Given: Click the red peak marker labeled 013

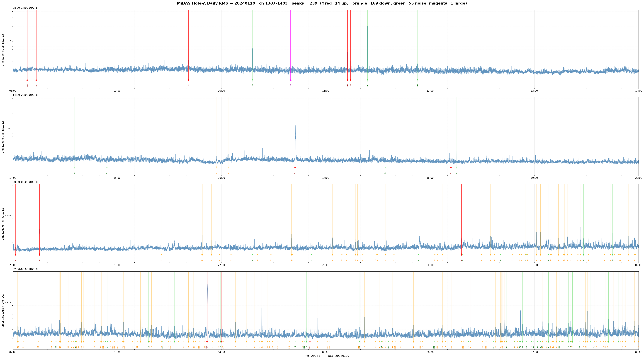Looking at the screenshot, I should pyautogui.click(x=295, y=167).
